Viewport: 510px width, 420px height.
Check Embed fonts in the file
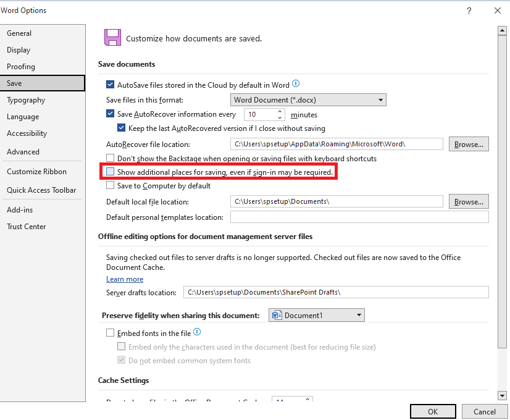[x=110, y=333]
